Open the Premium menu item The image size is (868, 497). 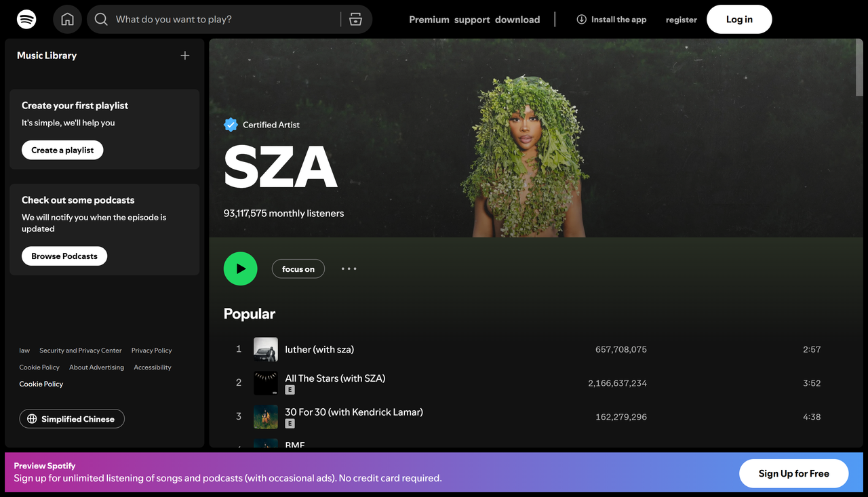click(429, 20)
